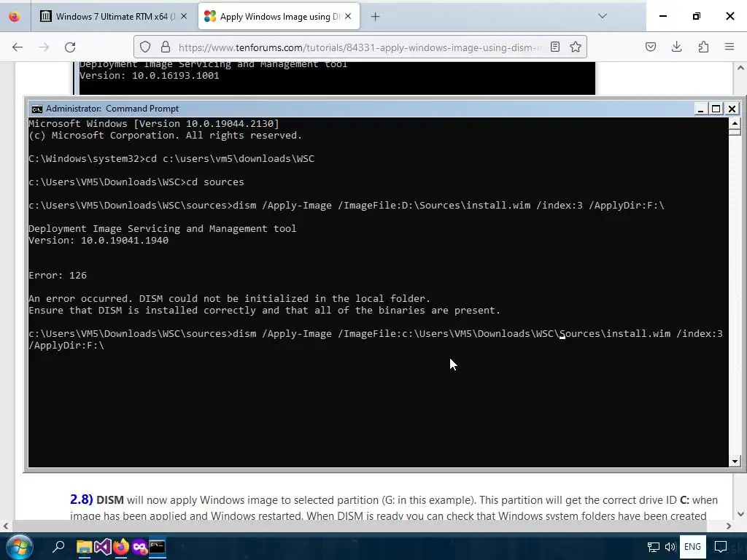Open a new browser tab
The image size is (747, 560).
376,17
